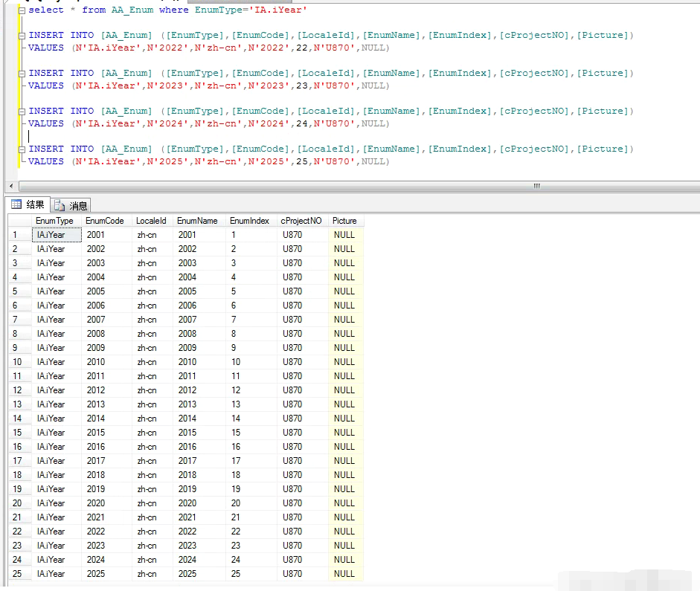
Task: Select row header number 25
Action: [20, 574]
